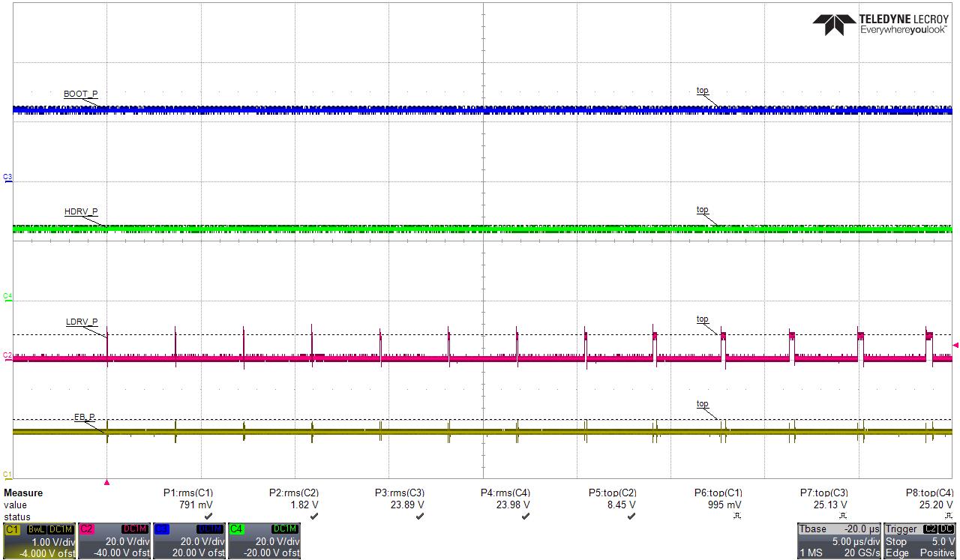This screenshot has width=960, height=560.
Task: Open the C4 channel descriptor box
Action: pyautogui.click(x=264, y=541)
